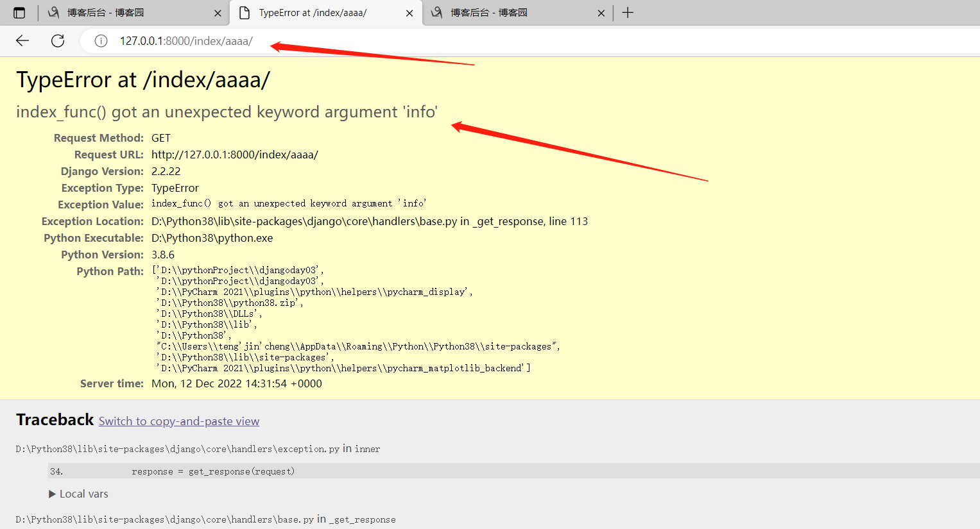Open a new tab with the plus icon
This screenshot has width=980, height=529.
click(x=628, y=13)
